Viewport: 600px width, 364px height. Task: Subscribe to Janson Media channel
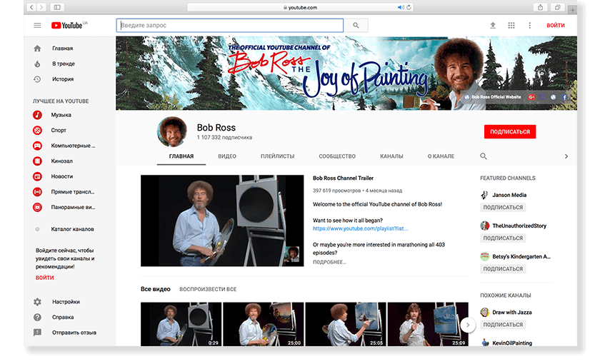503,208
